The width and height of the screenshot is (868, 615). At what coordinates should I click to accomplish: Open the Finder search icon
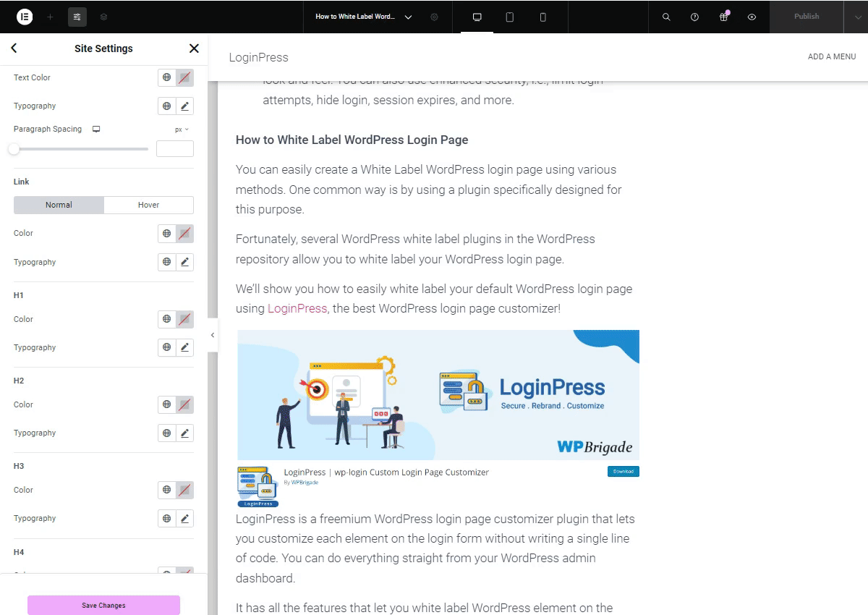pyautogui.click(x=666, y=17)
